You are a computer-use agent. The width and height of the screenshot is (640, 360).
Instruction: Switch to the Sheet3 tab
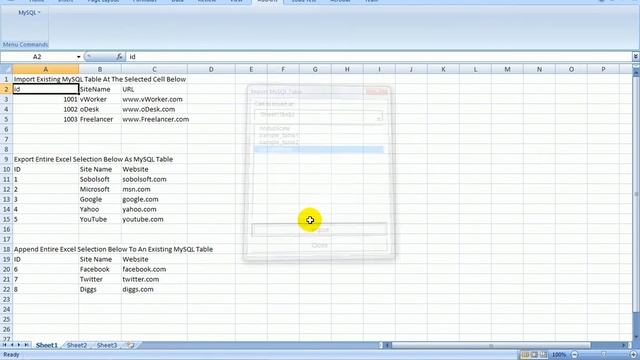pyautogui.click(x=107, y=345)
